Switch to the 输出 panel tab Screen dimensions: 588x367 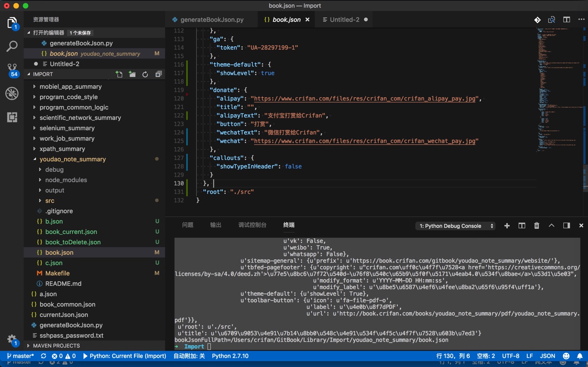(215, 225)
